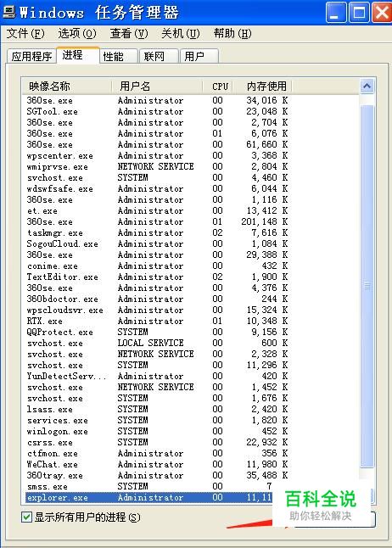392x548 pixels.
Task: Select the SGTool.exe process row
Action: (157, 111)
